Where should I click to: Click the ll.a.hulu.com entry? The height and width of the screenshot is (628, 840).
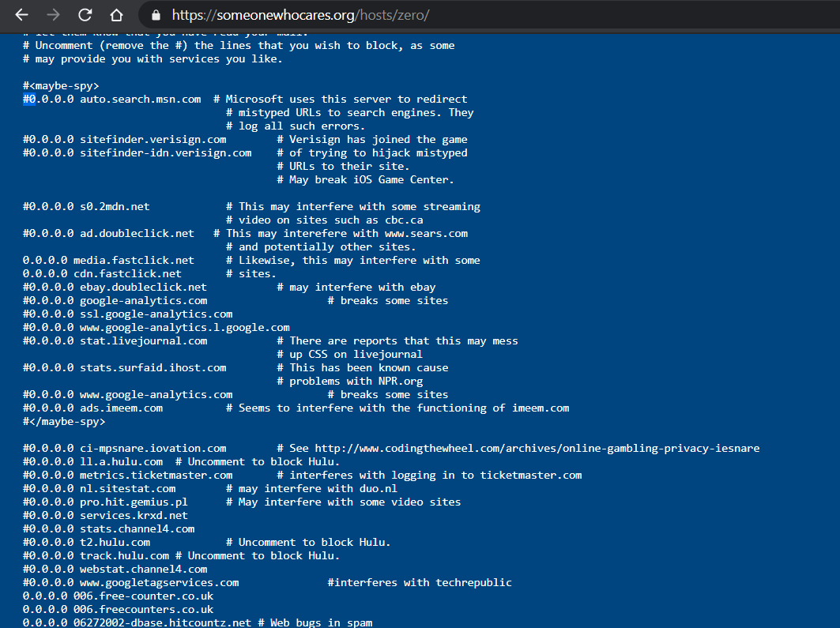(x=121, y=461)
